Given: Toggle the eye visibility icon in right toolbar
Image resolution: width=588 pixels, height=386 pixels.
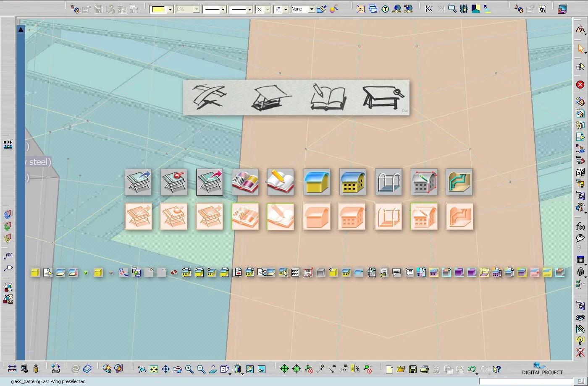Looking at the screenshot, I should [x=580, y=318].
